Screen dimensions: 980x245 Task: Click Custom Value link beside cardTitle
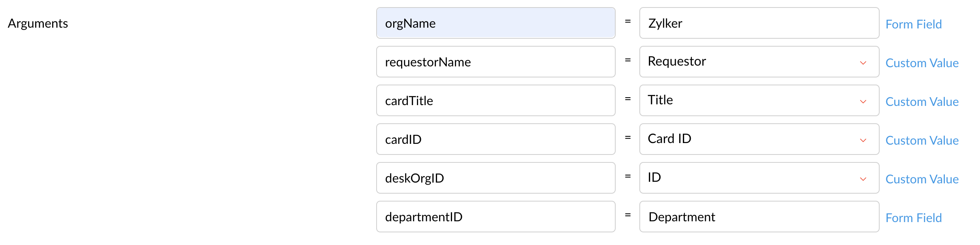click(922, 102)
